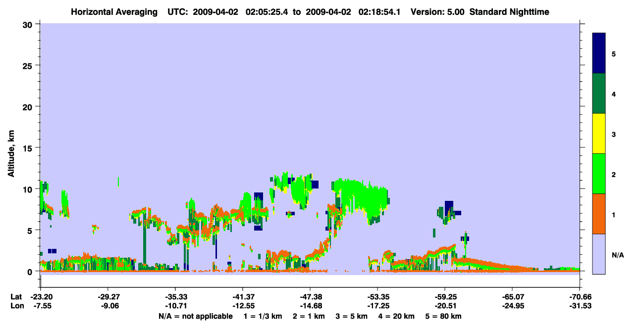Click the color bar label 'N/A'
Image resolution: width=644 pixels, height=330 pixels.
pyautogui.click(x=618, y=255)
